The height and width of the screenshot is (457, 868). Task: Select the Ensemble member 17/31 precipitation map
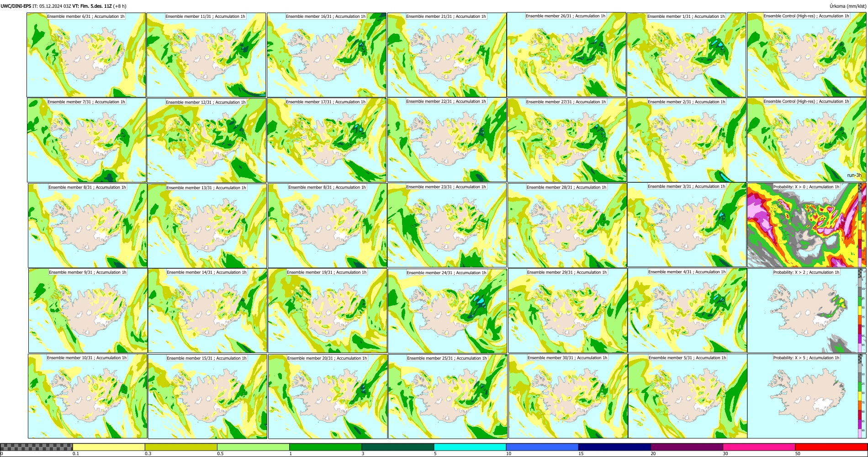(x=327, y=140)
